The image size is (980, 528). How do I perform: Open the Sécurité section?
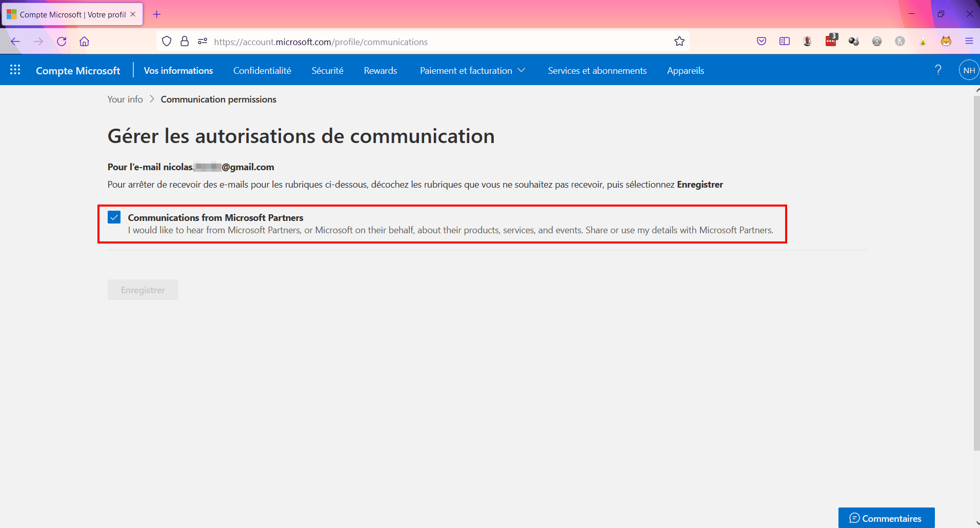coord(328,71)
